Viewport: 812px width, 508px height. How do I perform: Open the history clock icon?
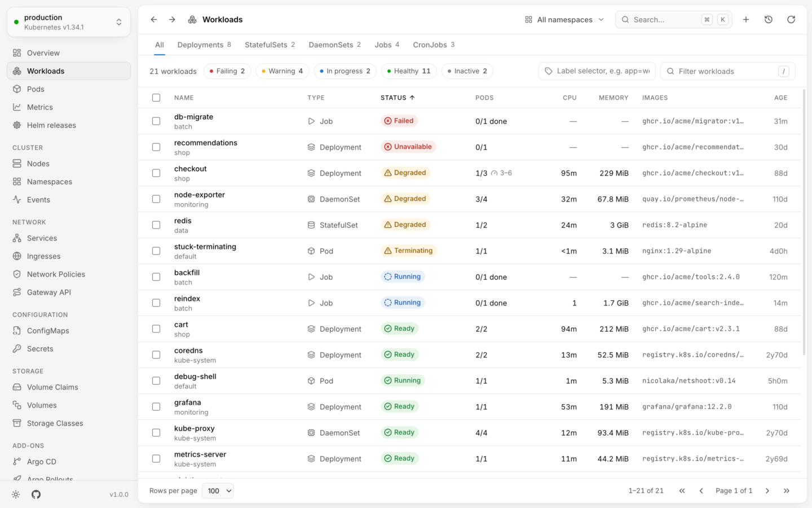point(769,20)
